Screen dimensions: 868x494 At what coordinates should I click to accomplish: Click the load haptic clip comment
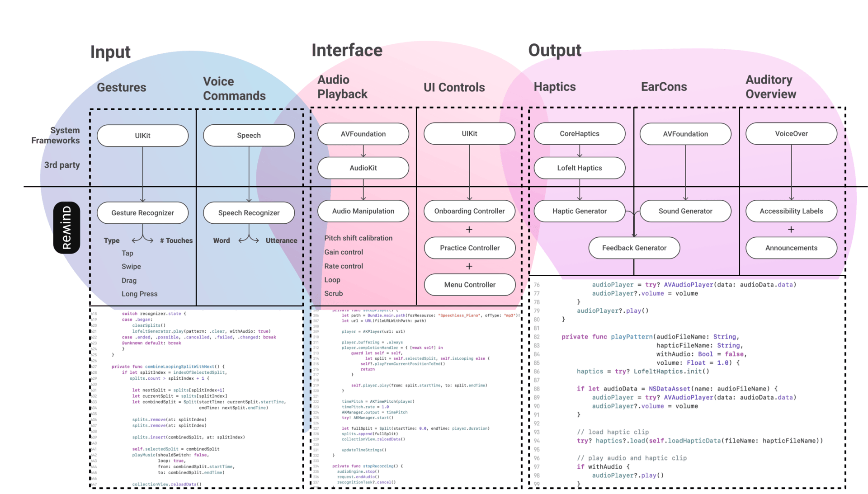(x=613, y=432)
